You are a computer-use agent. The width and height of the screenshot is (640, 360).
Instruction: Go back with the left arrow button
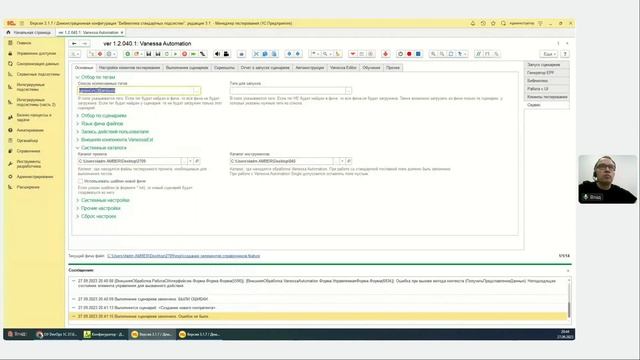(74, 43)
